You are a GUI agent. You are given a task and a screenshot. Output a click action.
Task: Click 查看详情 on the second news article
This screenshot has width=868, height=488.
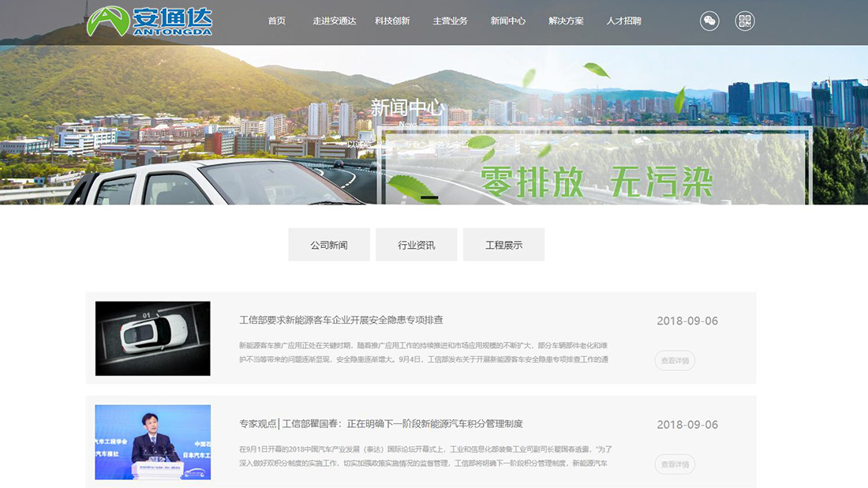click(675, 464)
